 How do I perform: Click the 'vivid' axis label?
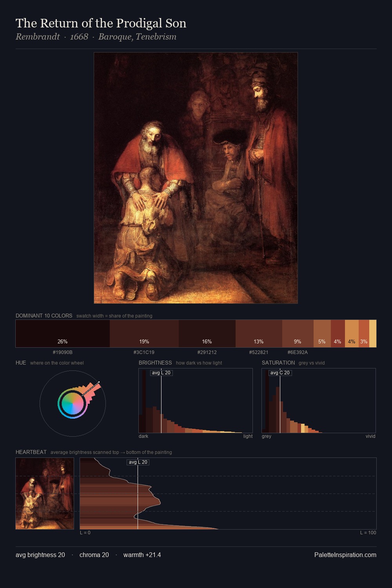370,436
